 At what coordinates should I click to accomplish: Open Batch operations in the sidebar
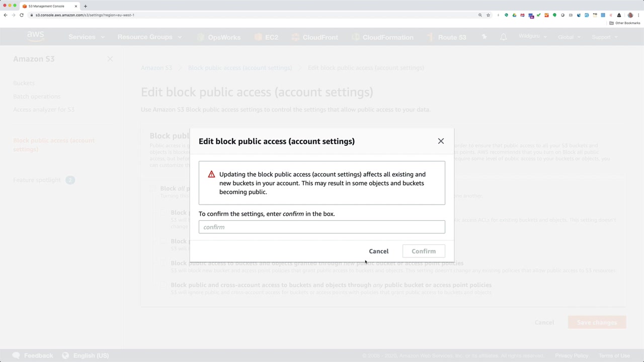[37, 97]
